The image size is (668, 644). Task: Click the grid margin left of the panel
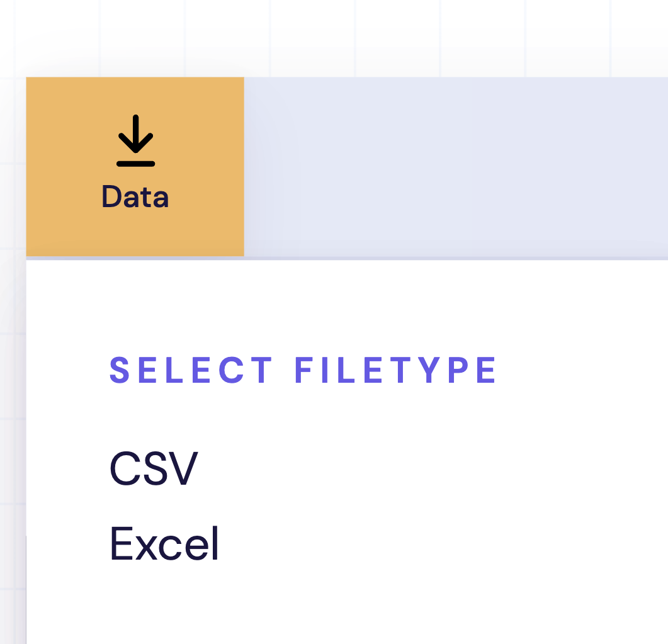(x=13, y=378)
